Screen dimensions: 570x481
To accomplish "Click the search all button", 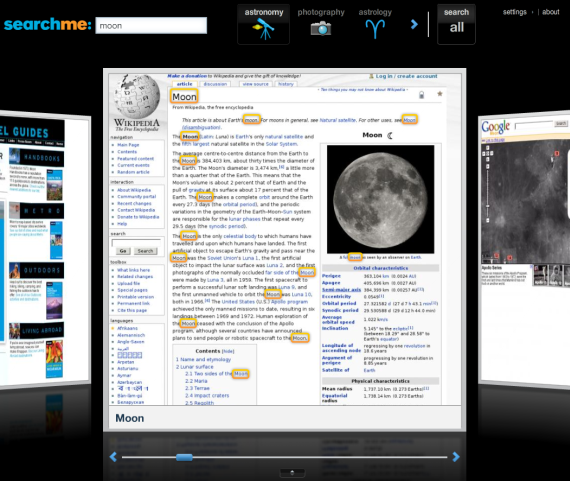I will tap(456, 24).
